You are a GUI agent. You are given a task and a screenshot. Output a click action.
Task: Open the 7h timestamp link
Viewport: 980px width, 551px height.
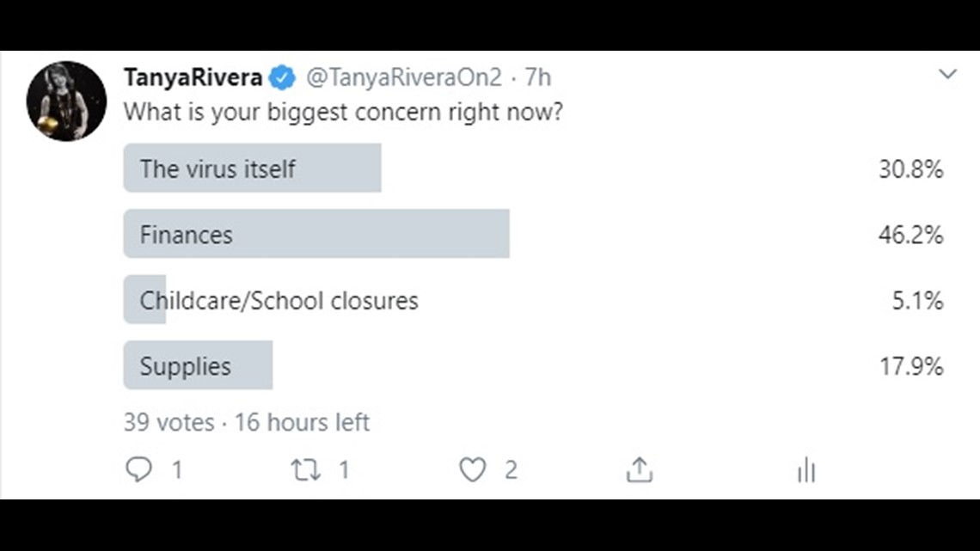[x=537, y=77]
